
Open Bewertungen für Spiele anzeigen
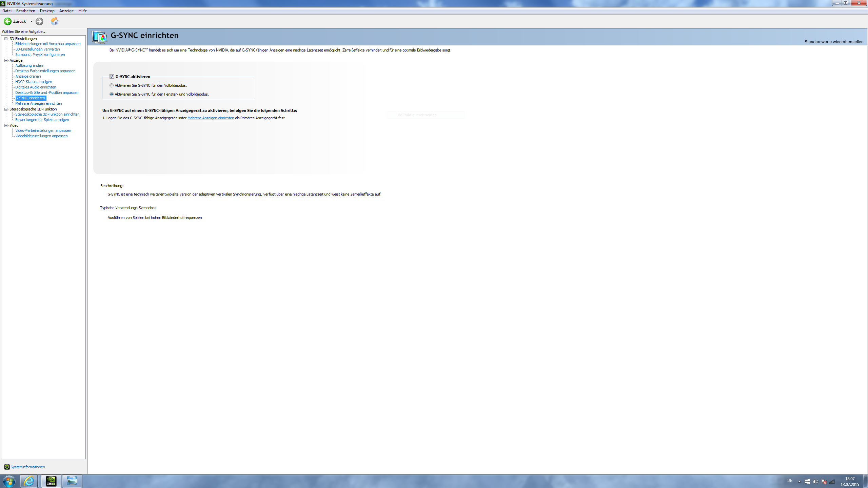tap(42, 120)
